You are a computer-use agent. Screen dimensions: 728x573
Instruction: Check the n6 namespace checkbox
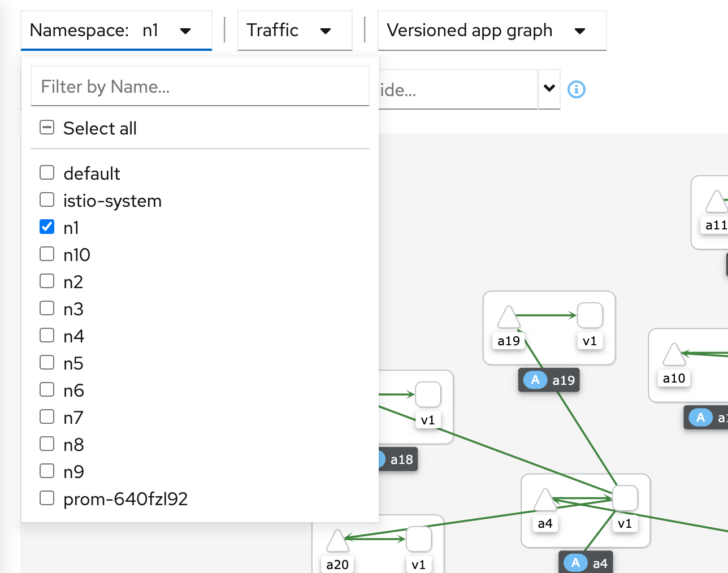tap(47, 389)
